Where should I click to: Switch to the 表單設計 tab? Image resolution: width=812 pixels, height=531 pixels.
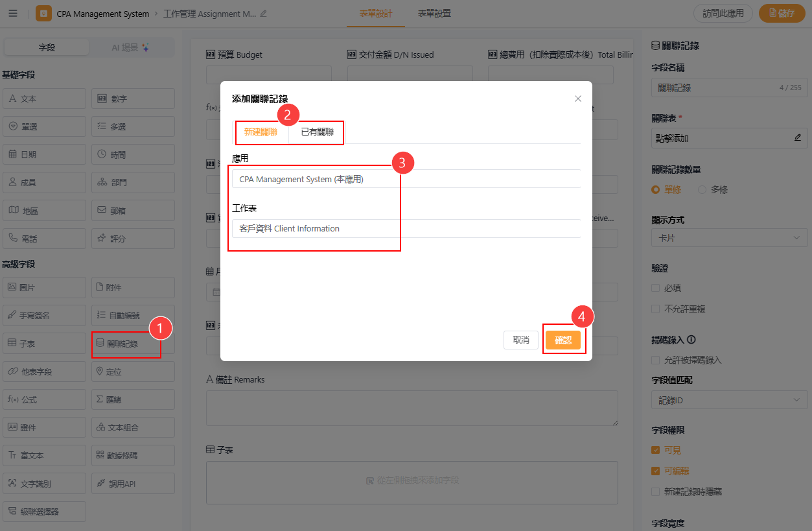(375, 14)
